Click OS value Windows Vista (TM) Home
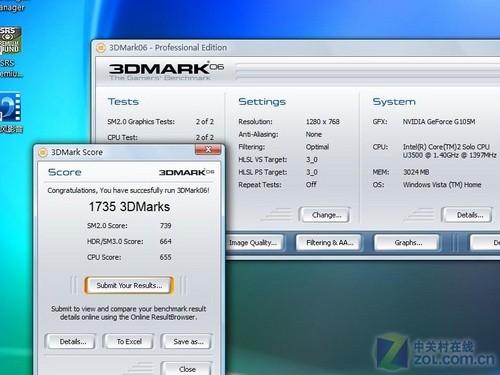This screenshot has height=375, width=500. point(442,185)
